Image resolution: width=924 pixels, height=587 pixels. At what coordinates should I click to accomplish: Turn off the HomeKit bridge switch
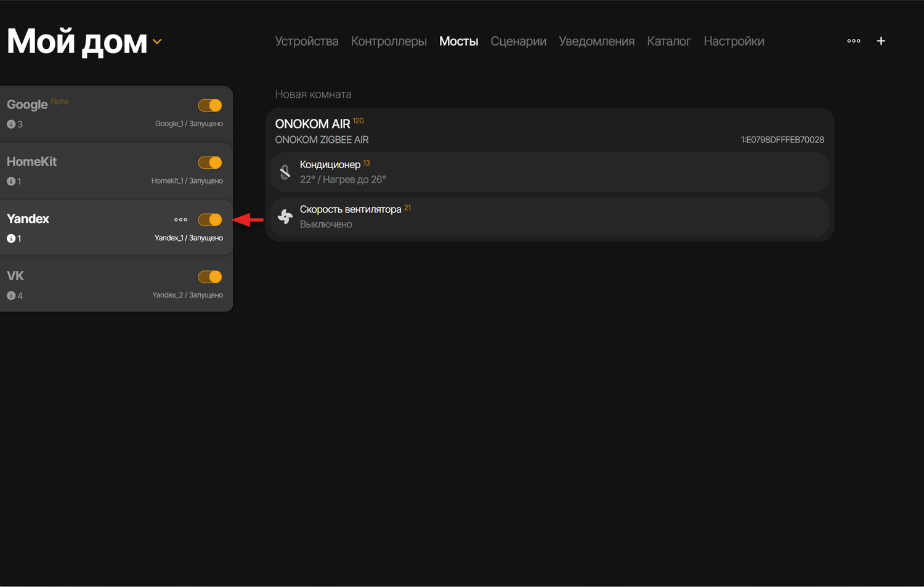point(210,163)
